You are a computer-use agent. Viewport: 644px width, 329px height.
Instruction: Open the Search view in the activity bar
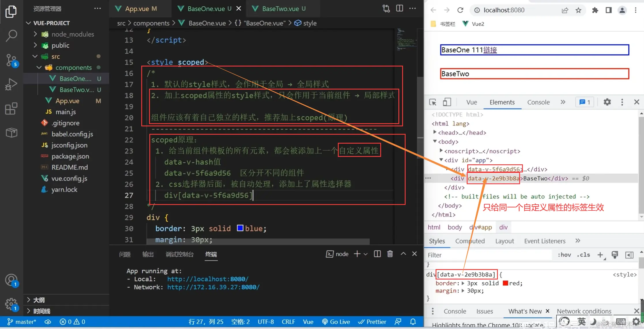(x=11, y=36)
